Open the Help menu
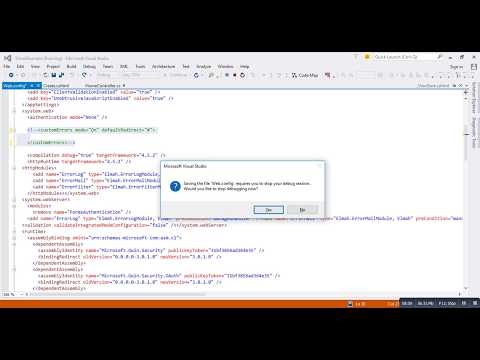This screenshot has width=480, height=360. point(244,66)
